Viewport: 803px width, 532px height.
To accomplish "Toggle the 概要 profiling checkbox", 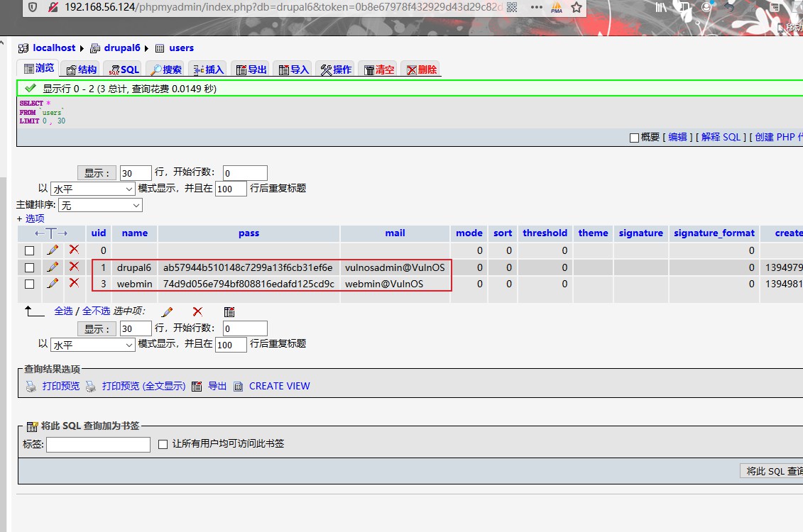I will click(634, 138).
